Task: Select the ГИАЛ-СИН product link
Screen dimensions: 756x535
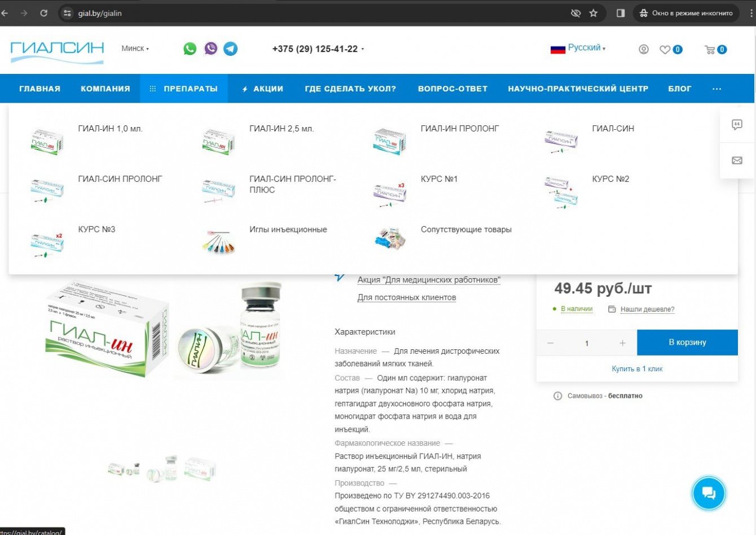Action: click(x=613, y=129)
